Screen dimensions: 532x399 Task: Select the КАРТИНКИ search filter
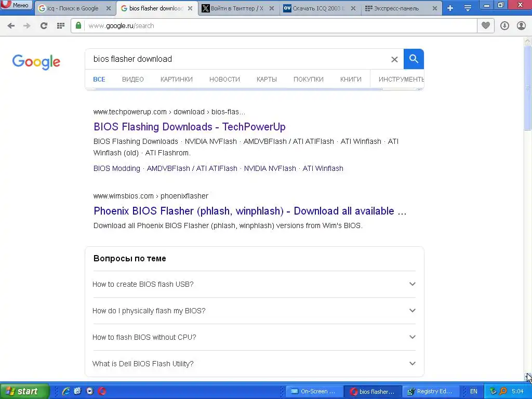point(177,79)
